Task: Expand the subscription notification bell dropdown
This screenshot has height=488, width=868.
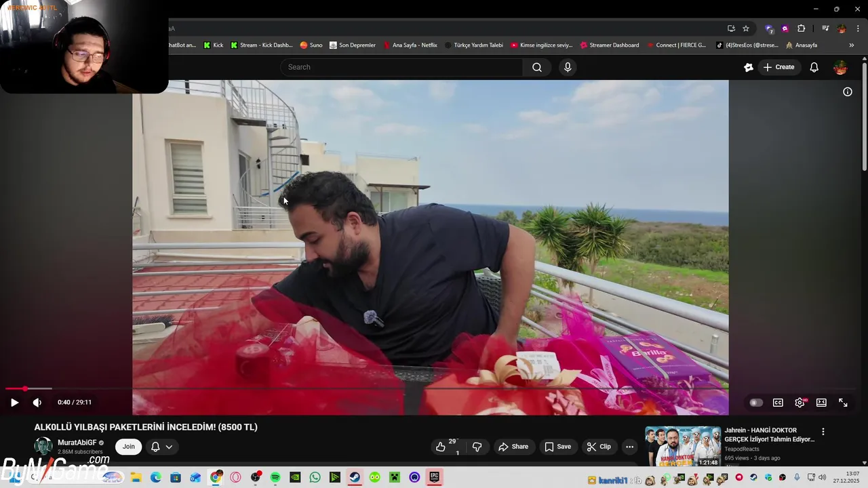Action: click(x=162, y=447)
